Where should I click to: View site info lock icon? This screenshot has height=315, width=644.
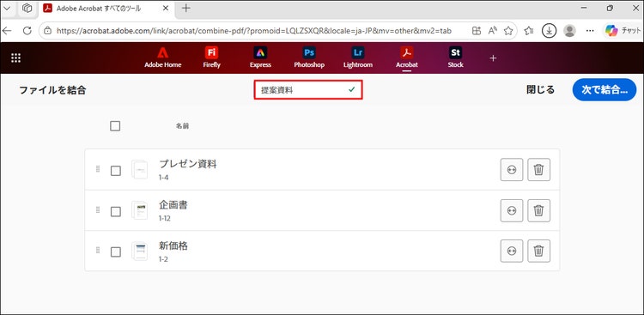48,30
